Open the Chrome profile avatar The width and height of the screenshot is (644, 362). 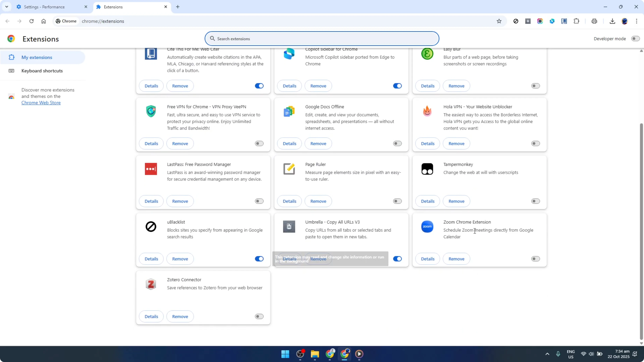point(625,21)
